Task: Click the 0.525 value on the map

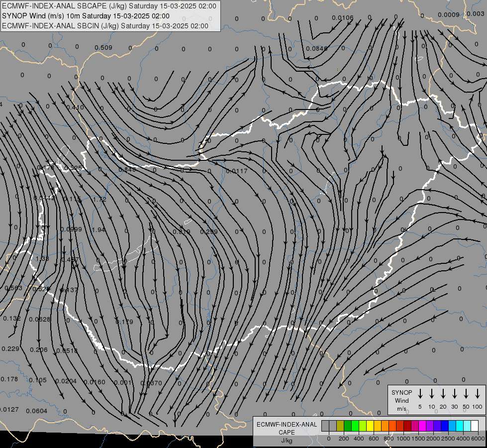Action: click(73, 168)
